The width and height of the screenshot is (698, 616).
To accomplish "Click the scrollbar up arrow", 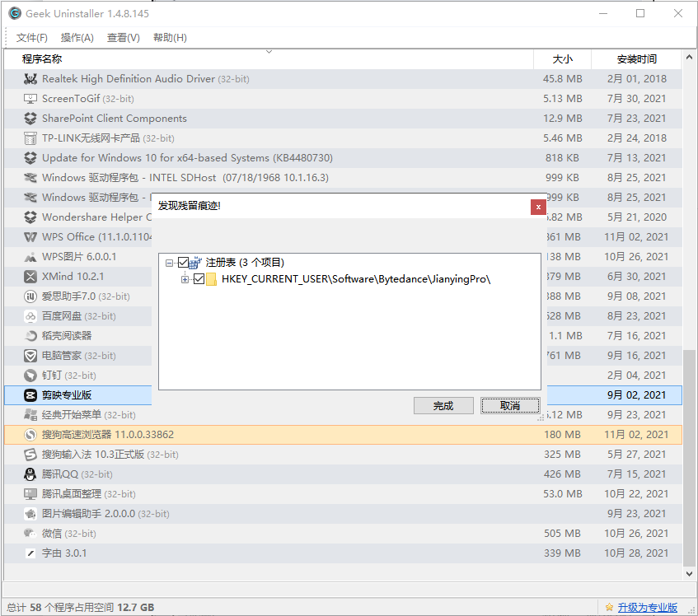I will [689, 57].
